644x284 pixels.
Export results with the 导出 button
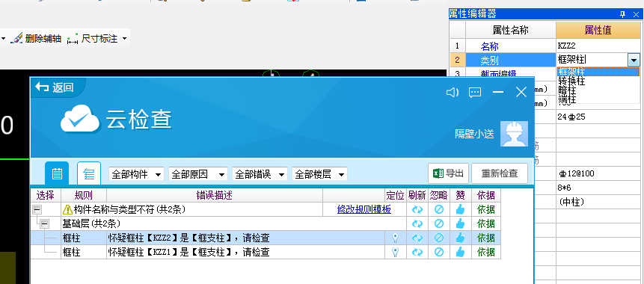(x=448, y=173)
